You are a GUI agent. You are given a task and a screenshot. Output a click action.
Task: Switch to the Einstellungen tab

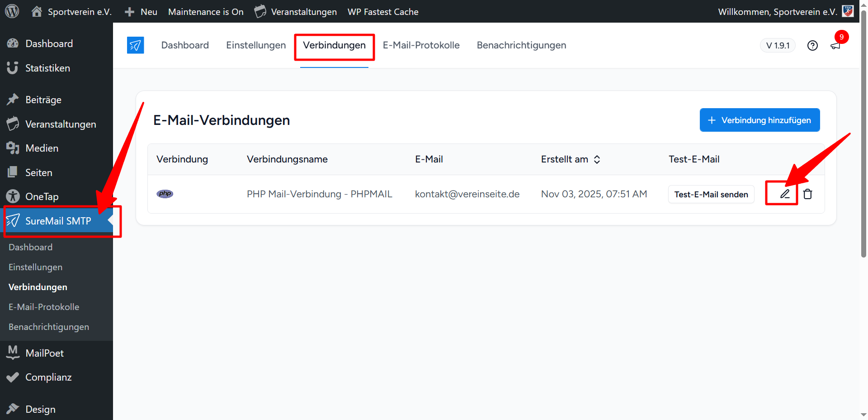click(256, 45)
